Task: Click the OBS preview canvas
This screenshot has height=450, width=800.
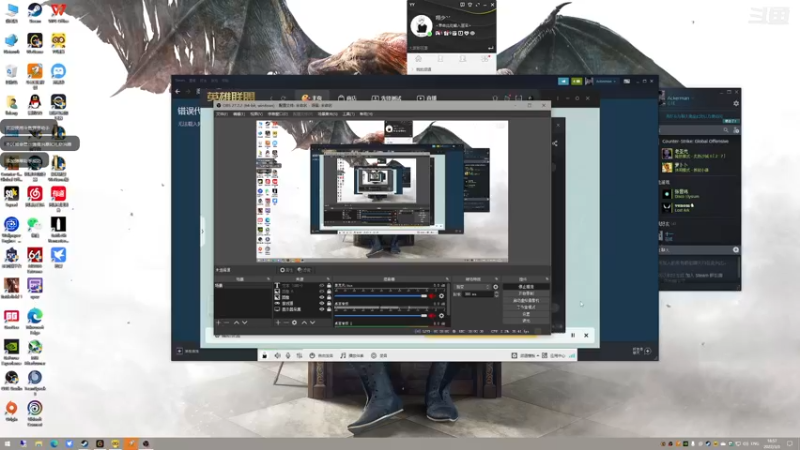Action: [x=382, y=191]
